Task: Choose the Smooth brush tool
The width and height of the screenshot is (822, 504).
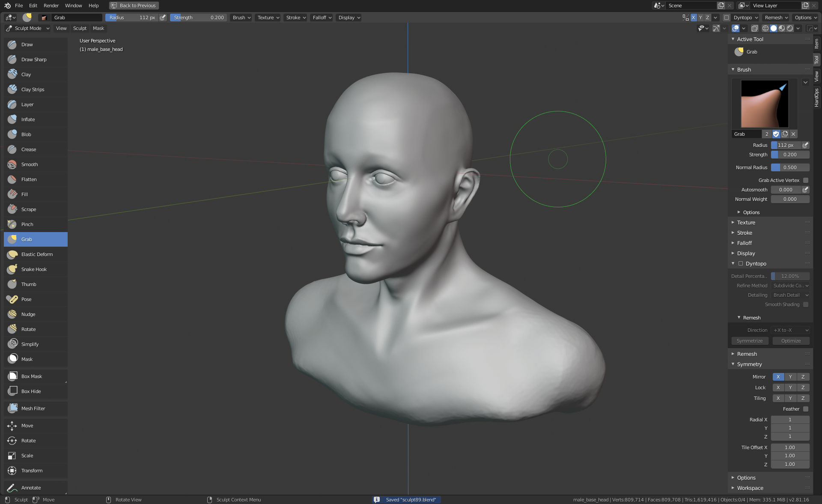Action: [30, 164]
